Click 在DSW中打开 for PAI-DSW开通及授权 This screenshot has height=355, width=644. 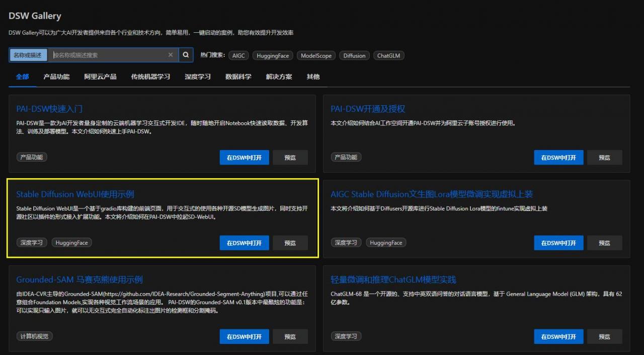[559, 158]
